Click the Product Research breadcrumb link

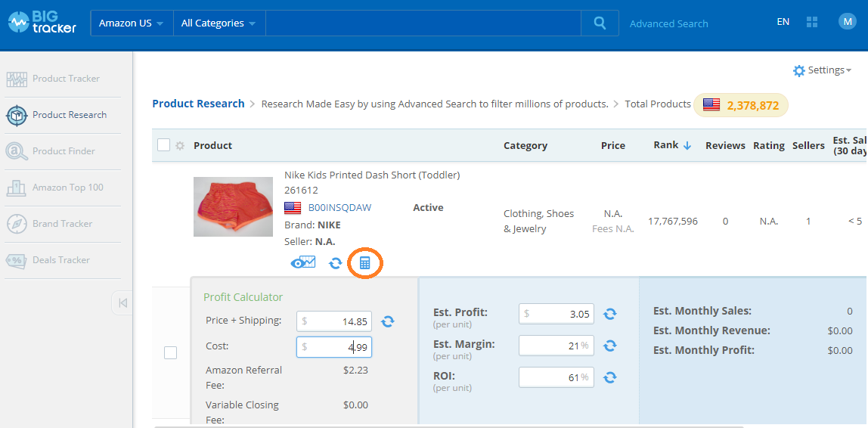198,104
